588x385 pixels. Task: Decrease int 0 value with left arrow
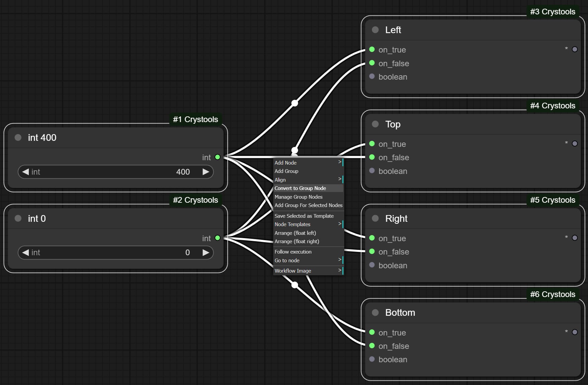tap(25, 253)
